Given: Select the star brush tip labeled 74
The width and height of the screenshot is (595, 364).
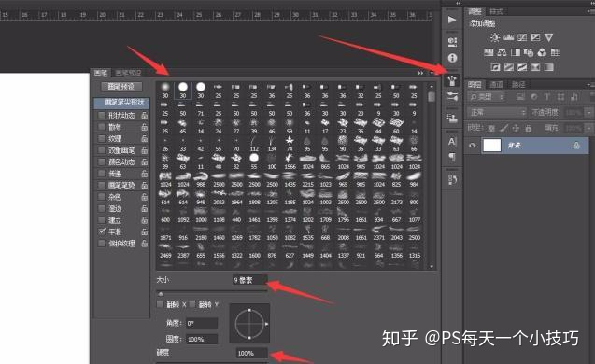Looking at the screenshot, I should (290, 144).
